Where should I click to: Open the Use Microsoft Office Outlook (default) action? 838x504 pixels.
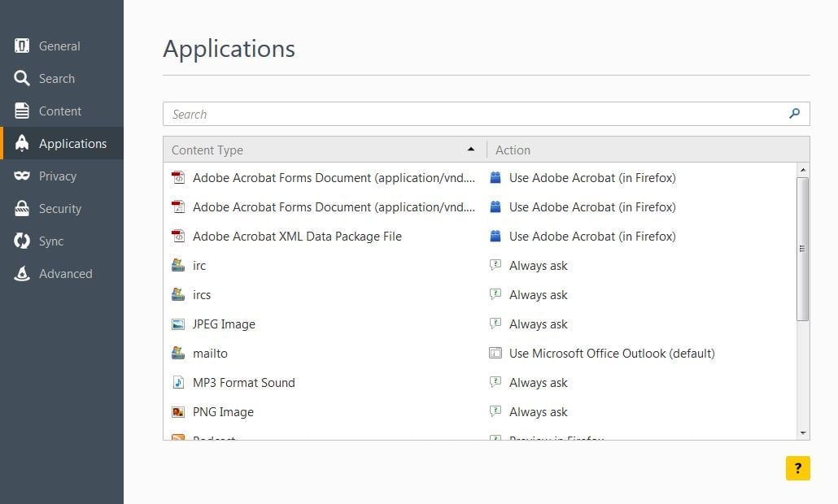(612, 354)
